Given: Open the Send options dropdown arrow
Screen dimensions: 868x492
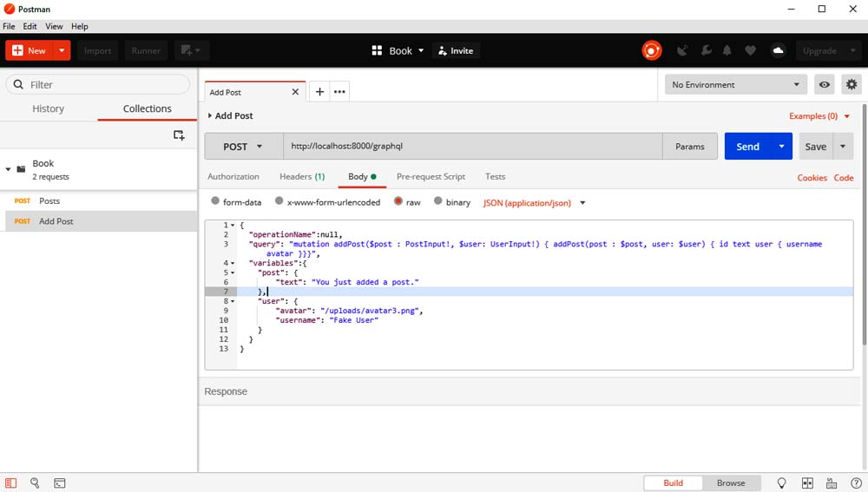Looking at the screenshot, I should 782,147.
